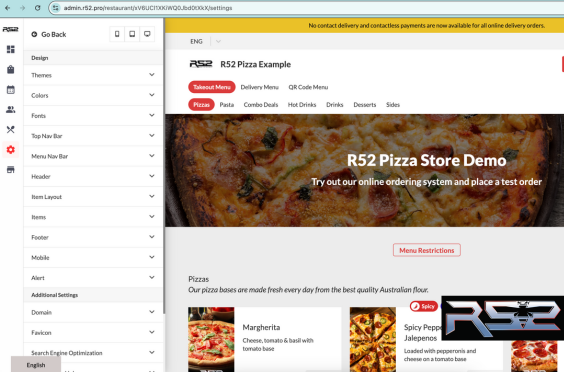564x372 pixels.
Task: Expand the Themes section
Action: (93, 75)
